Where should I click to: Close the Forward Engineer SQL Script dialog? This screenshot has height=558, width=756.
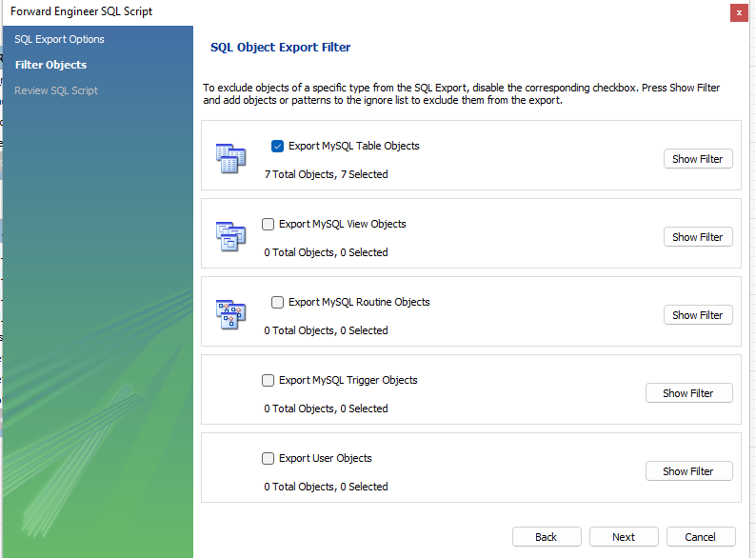coord(739,13)
